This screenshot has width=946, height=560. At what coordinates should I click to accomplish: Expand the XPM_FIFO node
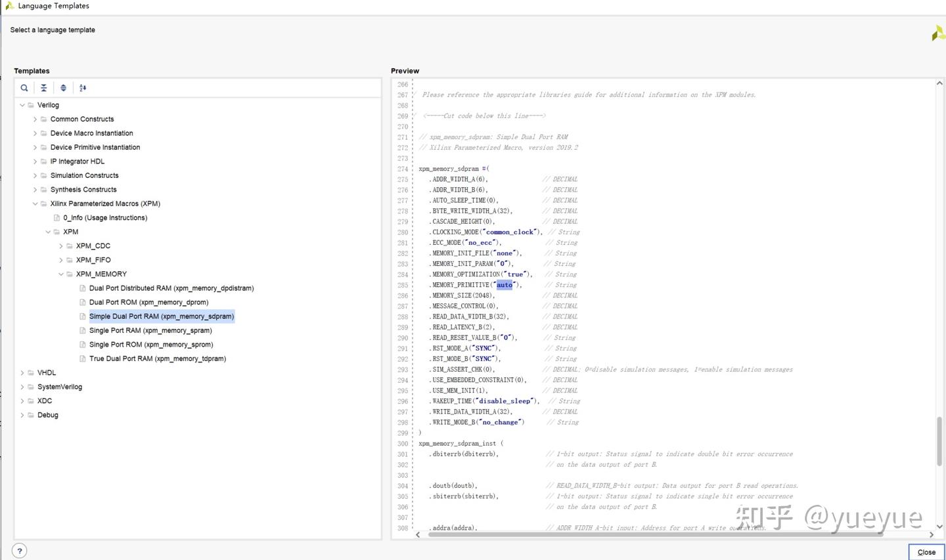point(61,260)
